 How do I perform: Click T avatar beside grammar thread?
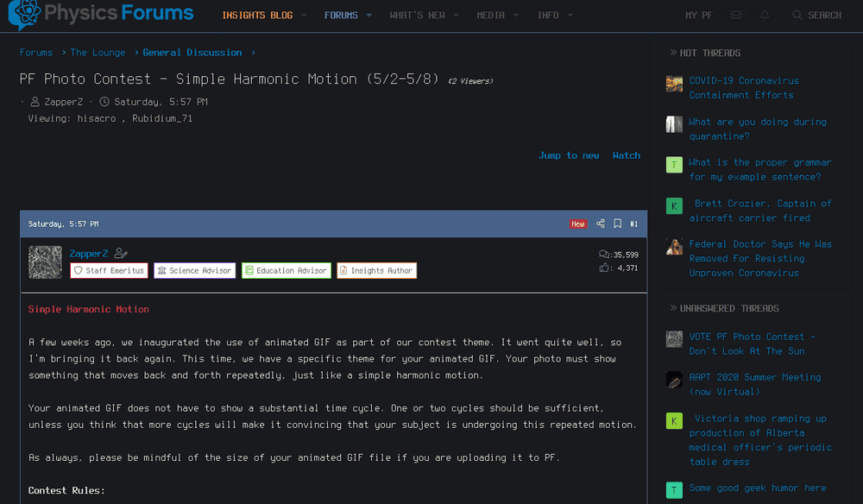(674, 165)
